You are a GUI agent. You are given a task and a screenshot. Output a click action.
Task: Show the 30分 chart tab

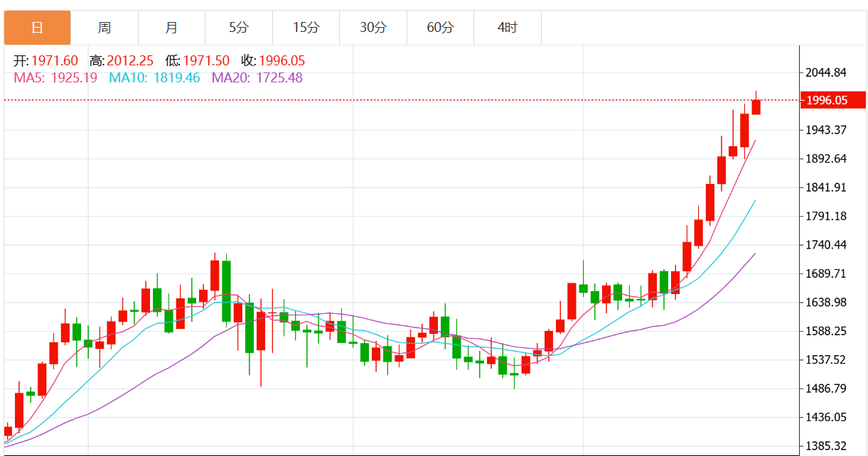coord(373,28)
